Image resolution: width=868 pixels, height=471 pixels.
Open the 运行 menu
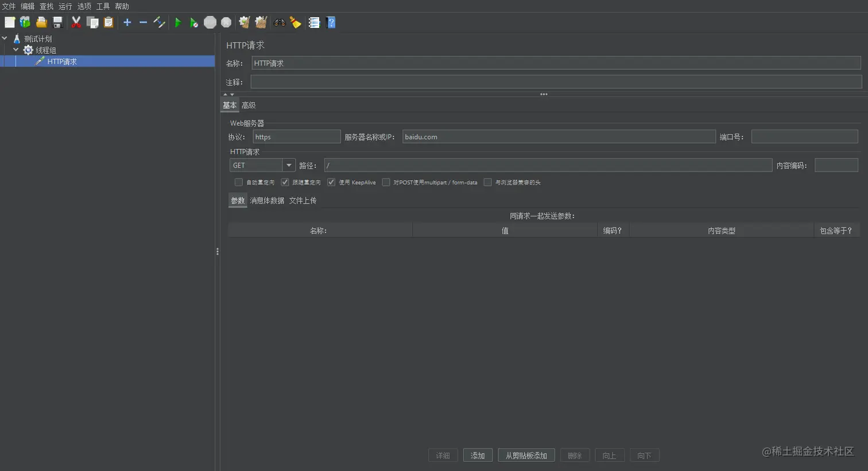(65, 6)
